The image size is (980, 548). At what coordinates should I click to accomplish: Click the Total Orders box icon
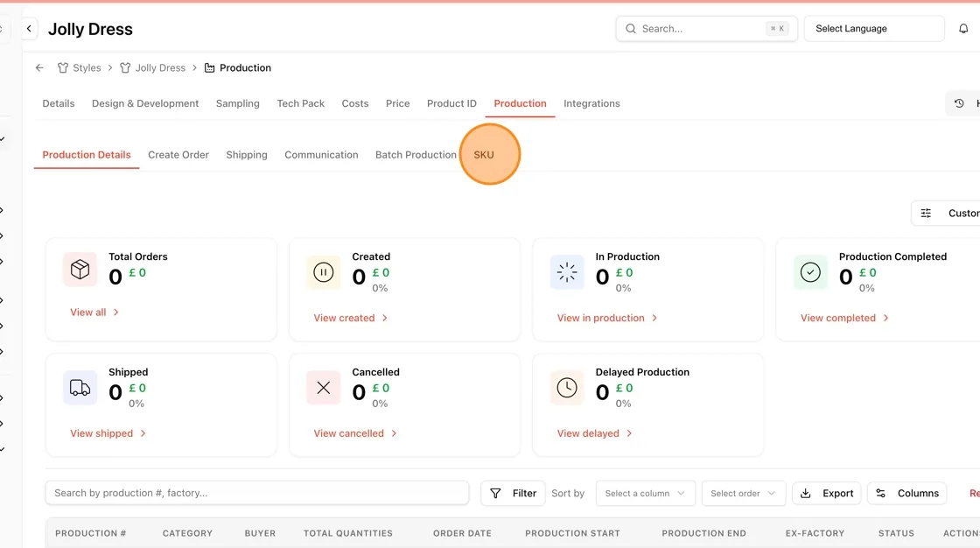(x=80, y=270)
